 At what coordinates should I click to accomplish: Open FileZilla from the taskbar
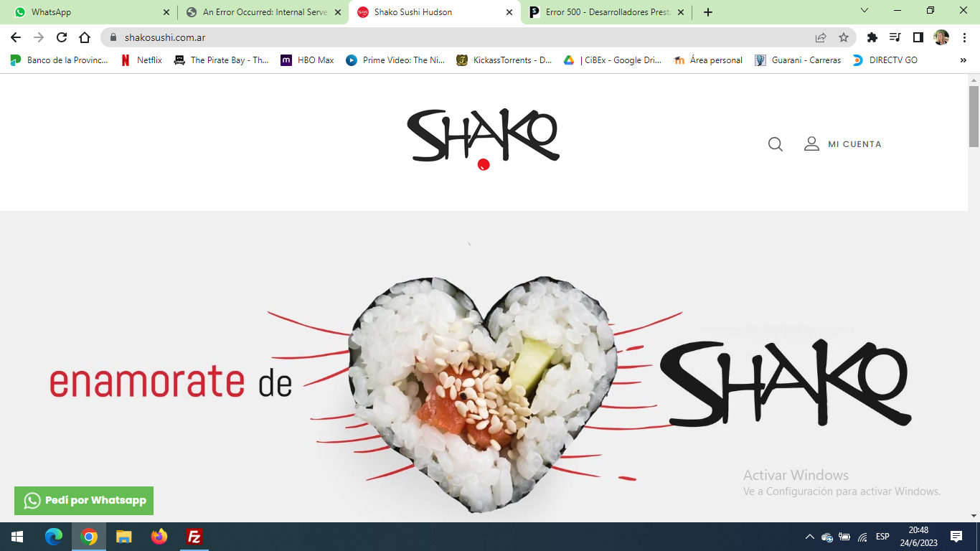pyautogui.click(x=194, y=537)
